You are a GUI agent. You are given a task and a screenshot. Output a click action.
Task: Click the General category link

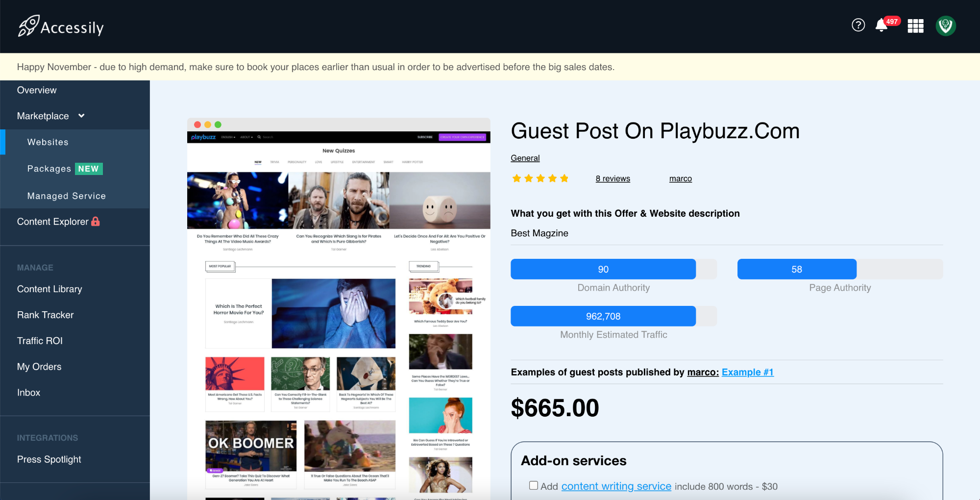click(x=525, y=158)
